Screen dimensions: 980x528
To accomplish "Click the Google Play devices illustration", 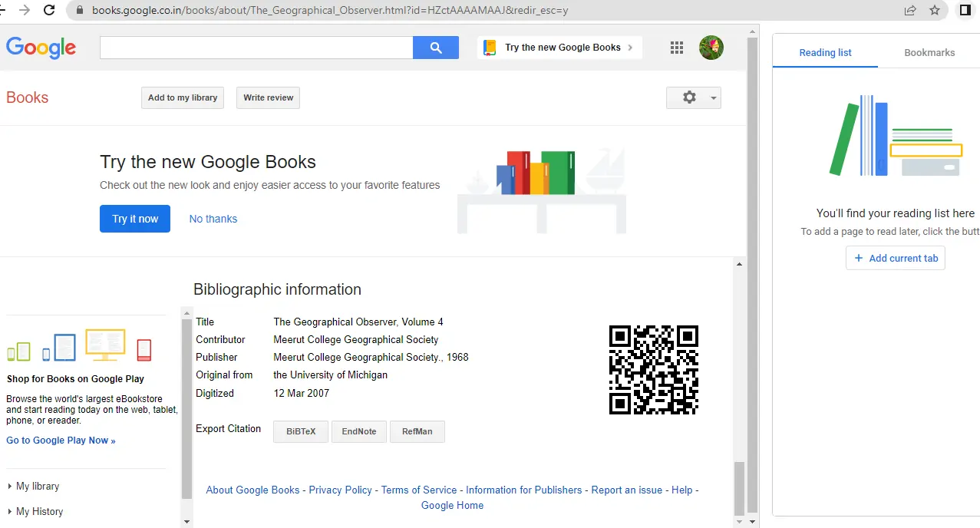I will click(x=80, y=346).
